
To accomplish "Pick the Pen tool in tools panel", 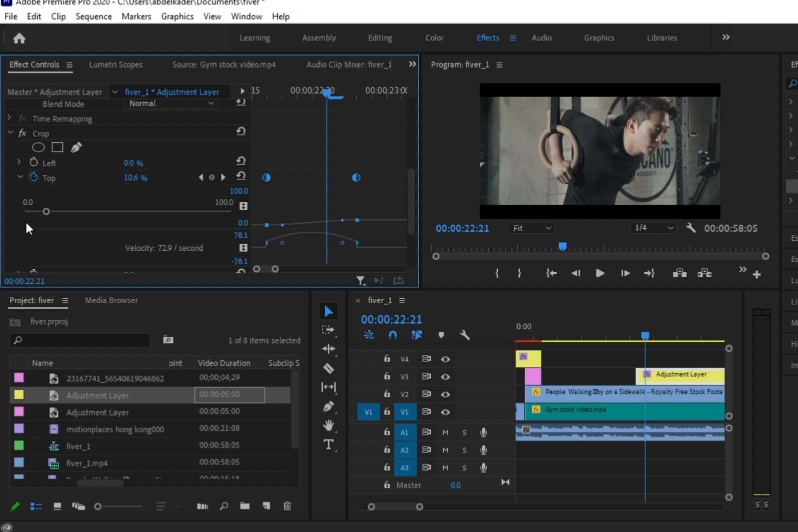I will pos(328,407).
